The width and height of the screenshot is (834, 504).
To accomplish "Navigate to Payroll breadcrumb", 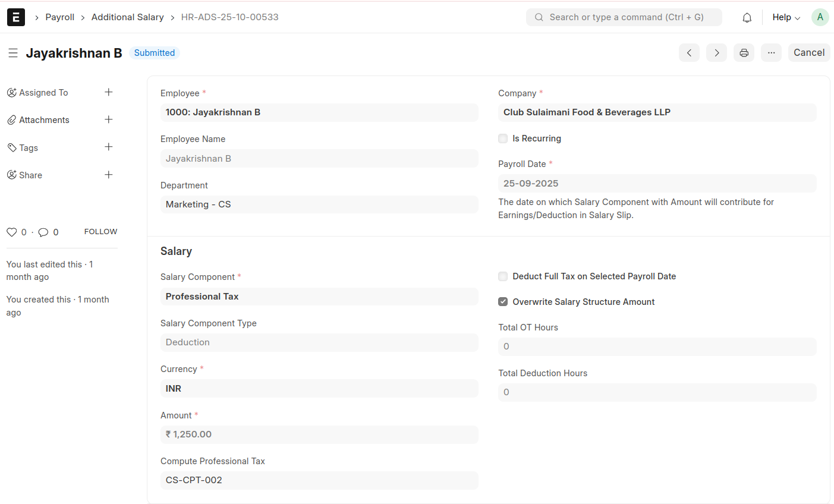I will (x=60, y=17).
